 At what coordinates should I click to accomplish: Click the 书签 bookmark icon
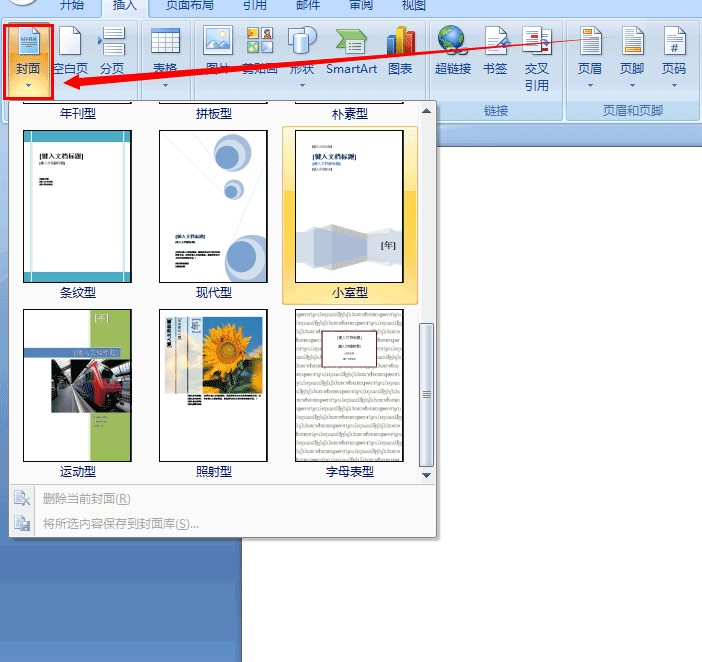click(x=495, y=51)
